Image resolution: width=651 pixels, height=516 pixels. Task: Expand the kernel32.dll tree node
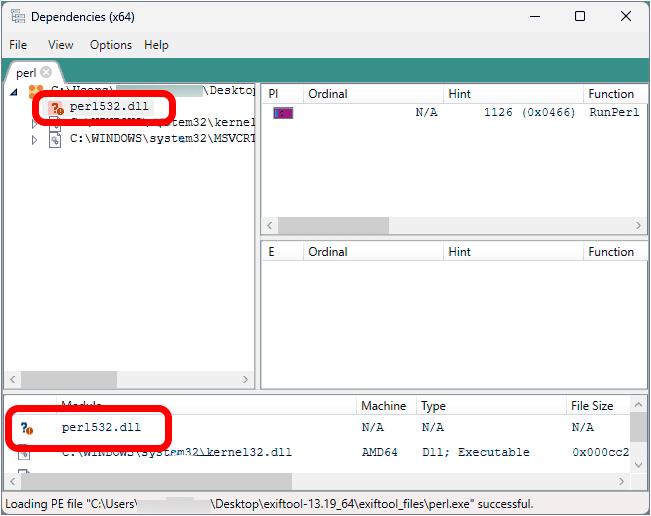(x=34, y=124)
